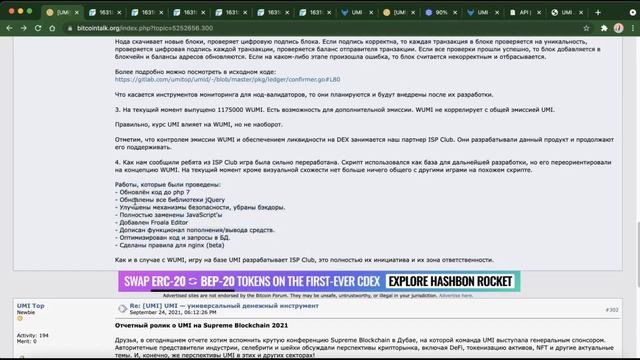The height and width of the screenshot is (360, 640).
Task: Open the gitlab.com umid confirmer.go link
Action: [227, 80]
